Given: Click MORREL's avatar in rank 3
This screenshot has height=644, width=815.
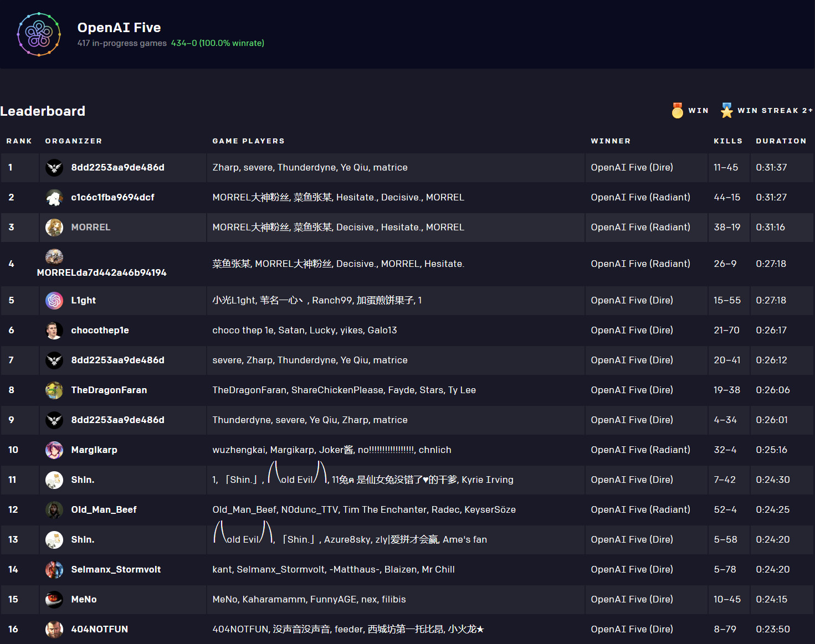Looking at the screenshot, I should tap(54, 228).
